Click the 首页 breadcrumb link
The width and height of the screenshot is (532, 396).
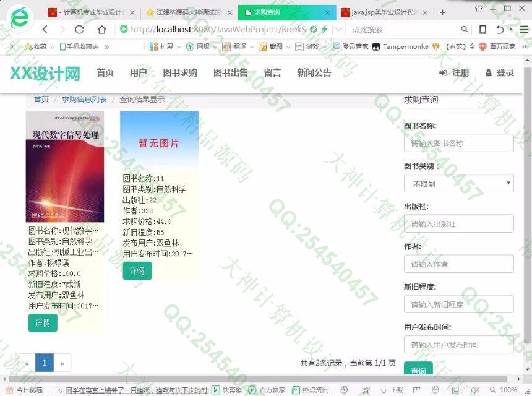41,99
